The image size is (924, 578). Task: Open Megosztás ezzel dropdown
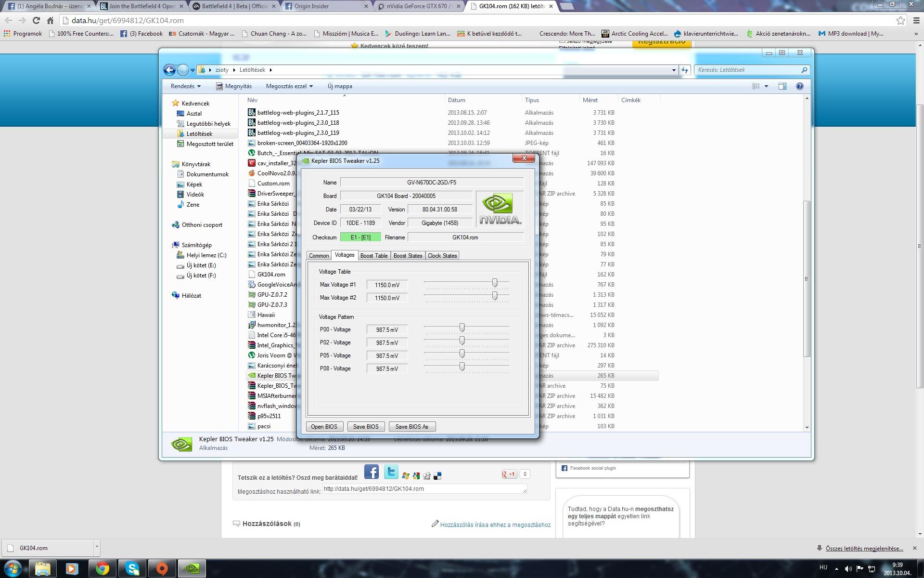289,86
